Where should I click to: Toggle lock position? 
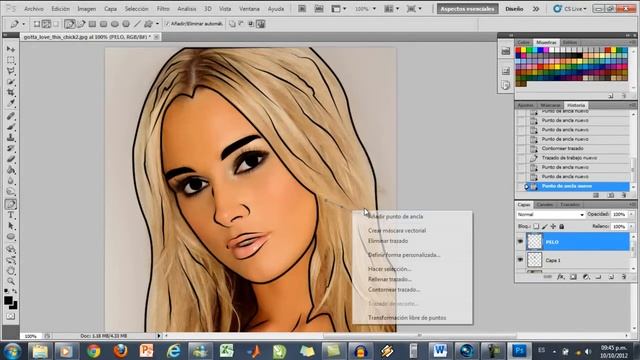553,226
